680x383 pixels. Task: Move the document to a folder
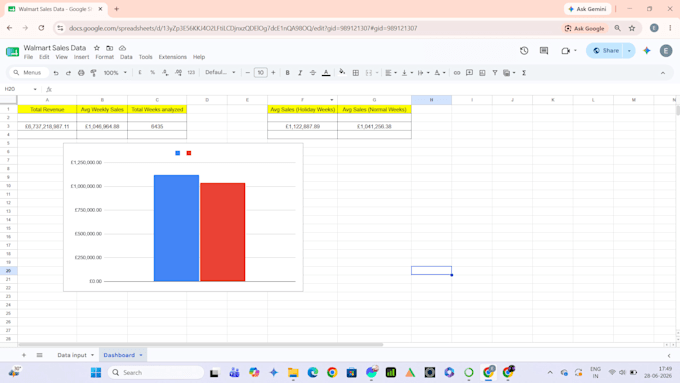(110, 48)
